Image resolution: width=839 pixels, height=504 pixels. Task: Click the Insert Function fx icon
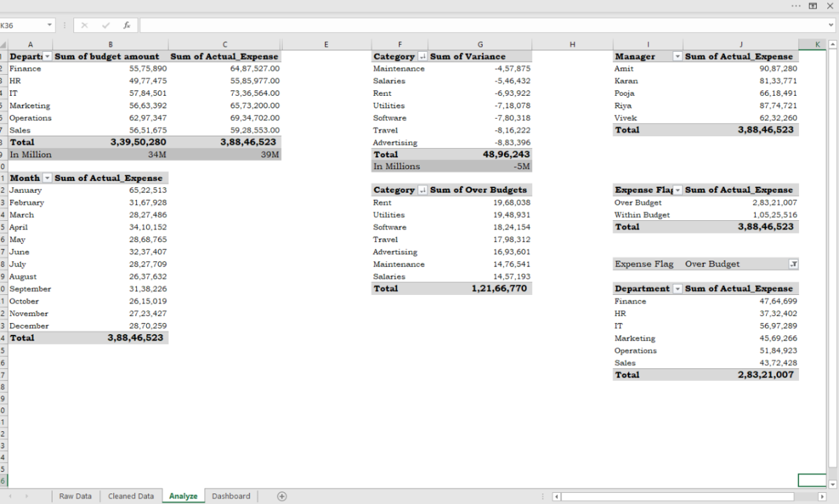[127, 25]
